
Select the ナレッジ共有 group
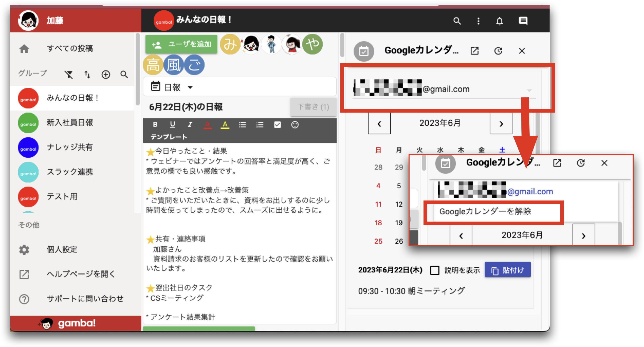pyautogui.click(x=72, y=148)
